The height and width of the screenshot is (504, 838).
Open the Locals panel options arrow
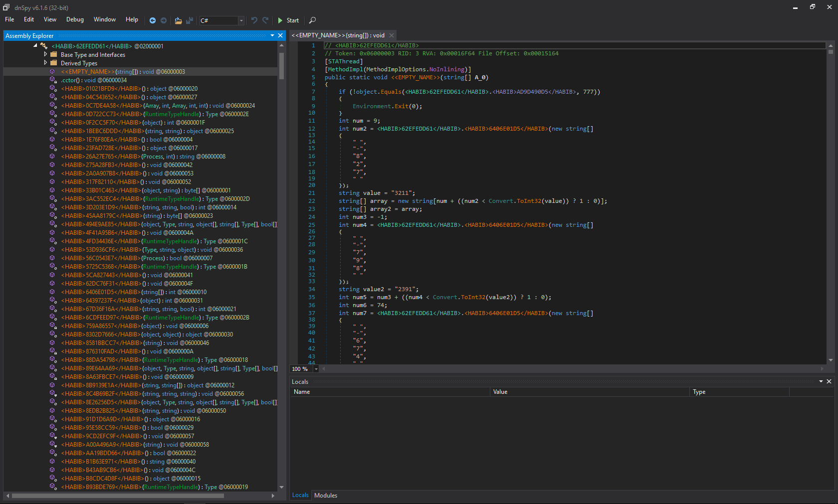pyautogui.click(x=821, y=381)
